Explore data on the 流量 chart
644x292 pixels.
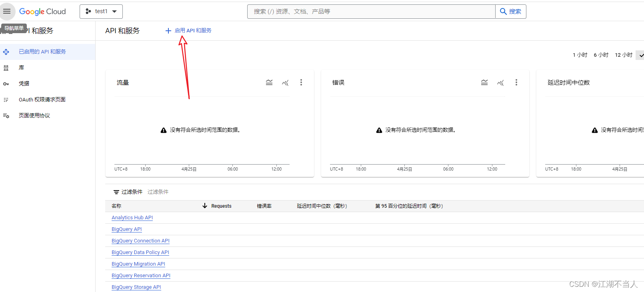(x=285, y=83)
